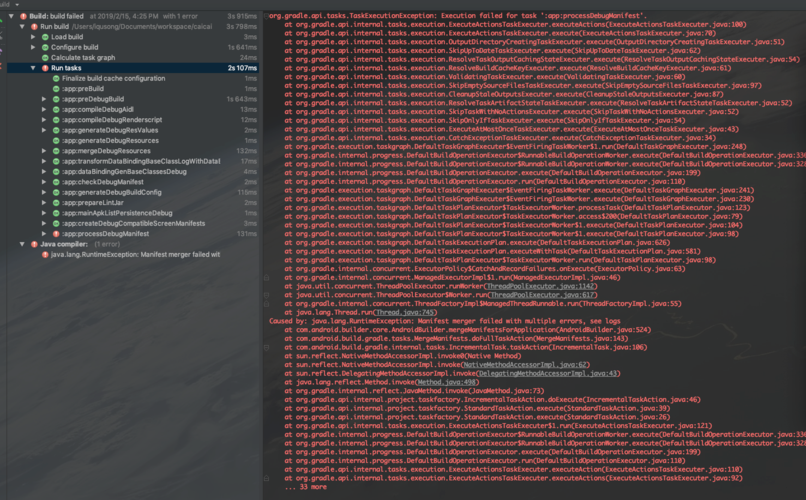Open the 'ThreadPoolExecutor.java:617' stack trace link
Image resolution: width=806 pixels, height=500 pixels.
(x=542, y=295)
